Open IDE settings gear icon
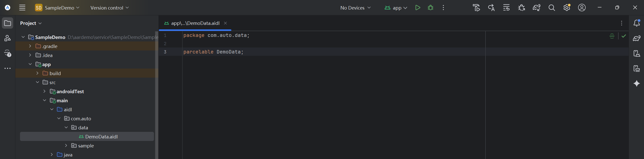Viewport: 644px width, 159px height. click(567, 8)
